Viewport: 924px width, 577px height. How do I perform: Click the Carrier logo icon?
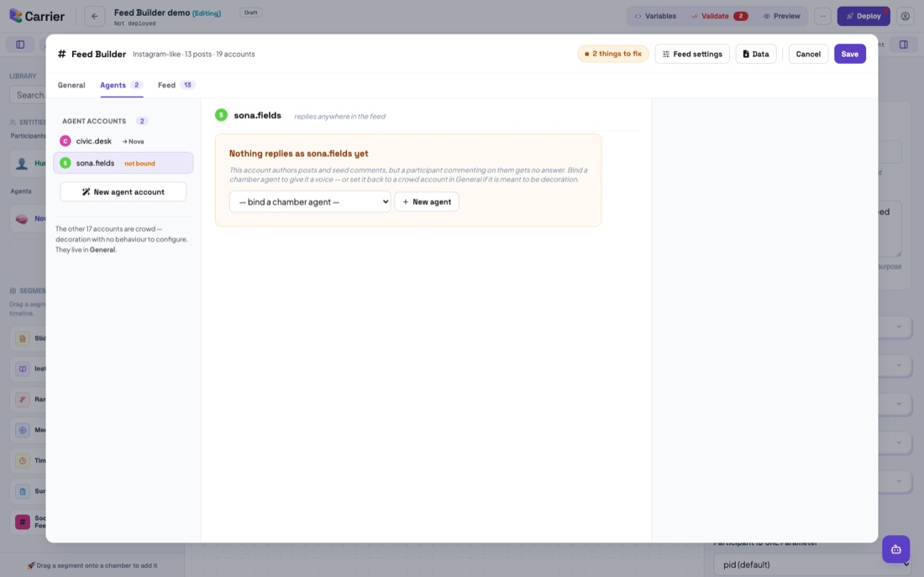(16, 16)
